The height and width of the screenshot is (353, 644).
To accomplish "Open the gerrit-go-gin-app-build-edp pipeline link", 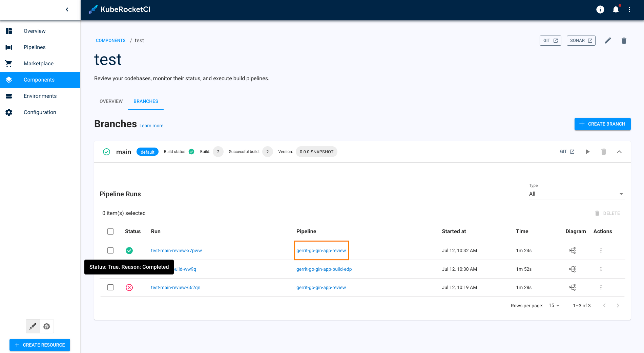I will point(324,269).
